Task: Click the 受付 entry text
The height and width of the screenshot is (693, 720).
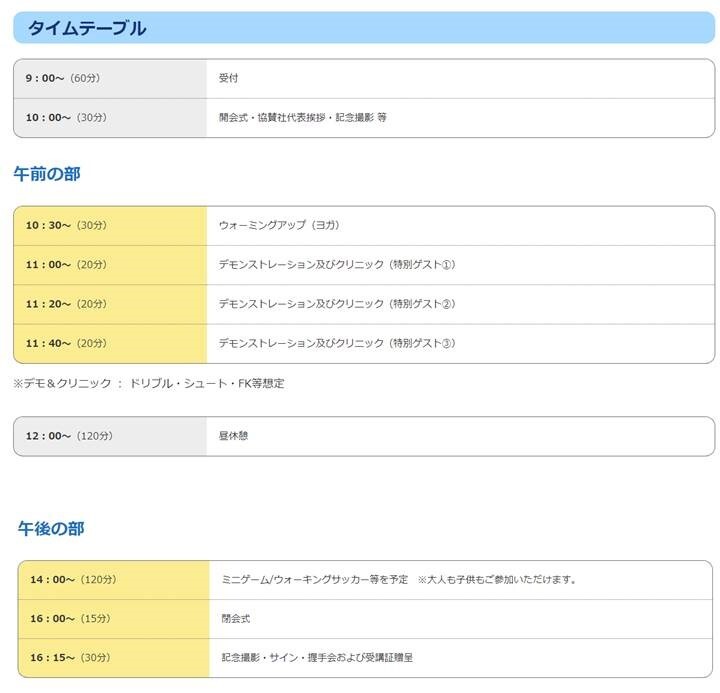Action: (229, 78)
